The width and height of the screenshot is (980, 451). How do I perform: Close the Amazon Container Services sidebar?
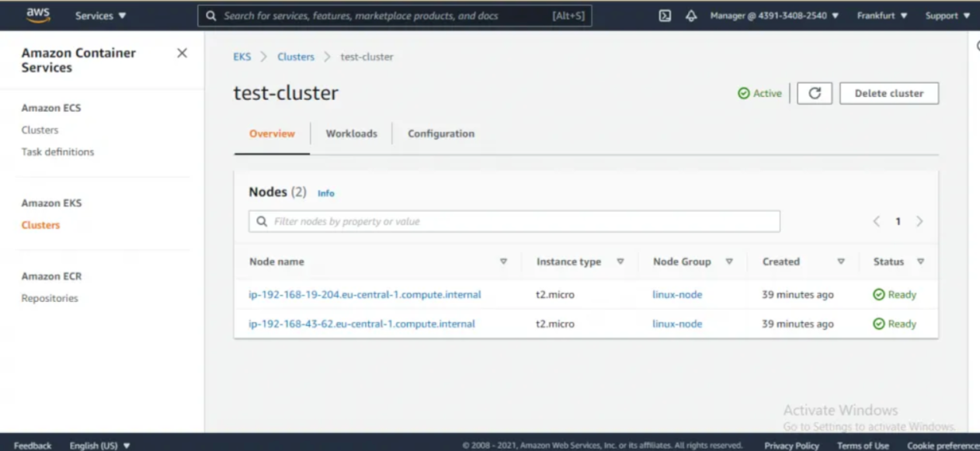(x=182, y=53)
